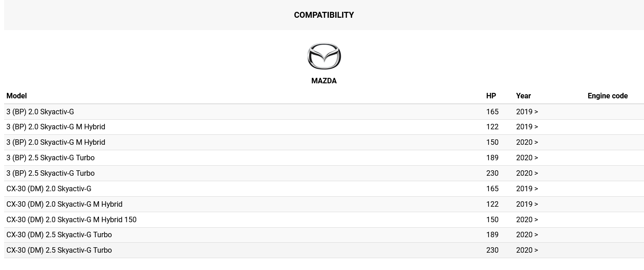Select the 3 (BP) 2.0 Skyactiv-G row
The width and height of the screenshot is (644, 270).
click(324, 112)
